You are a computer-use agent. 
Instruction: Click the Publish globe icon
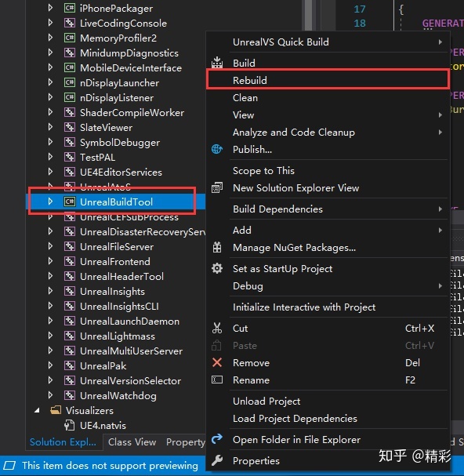pos(217,149)
